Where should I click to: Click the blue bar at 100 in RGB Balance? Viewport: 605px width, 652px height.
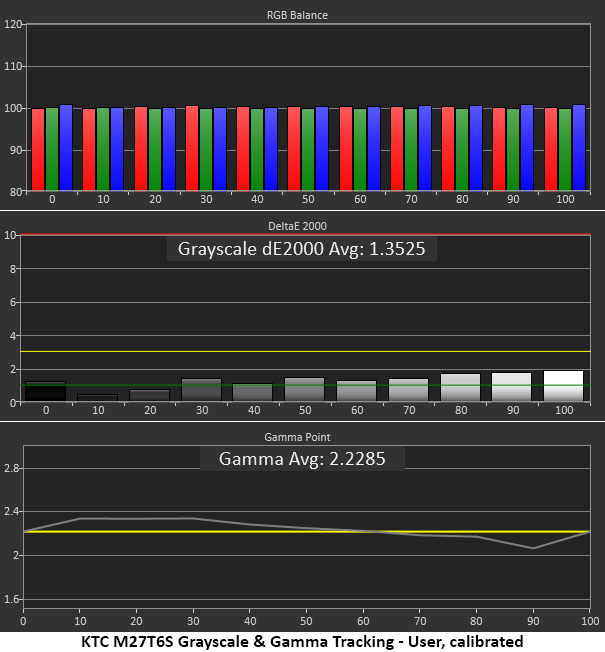[579, 148]
